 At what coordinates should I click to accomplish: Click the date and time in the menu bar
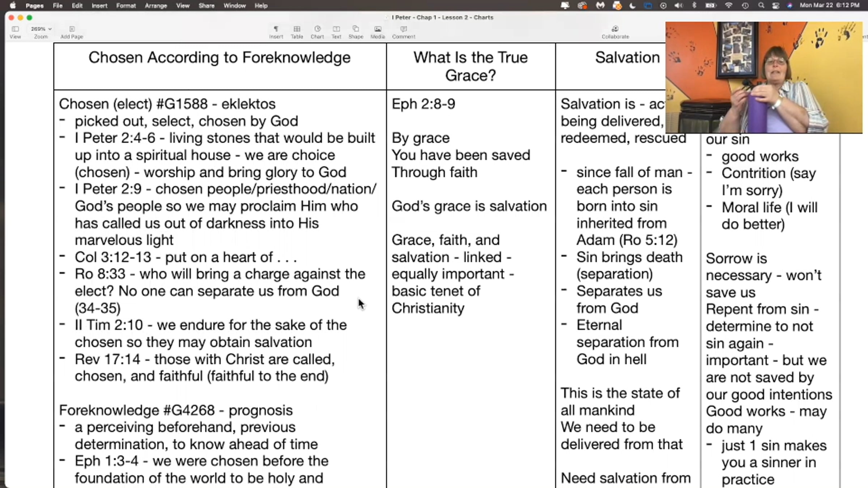pos(829,5)
